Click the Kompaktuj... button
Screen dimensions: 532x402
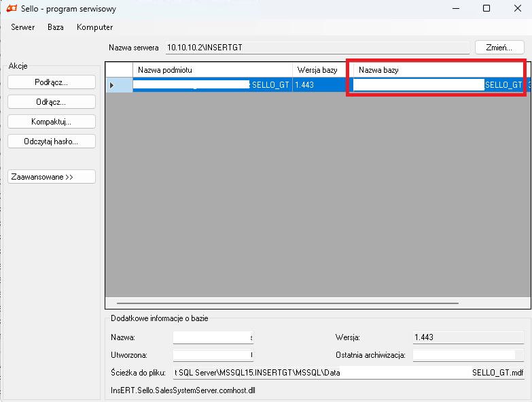[52, 122]
